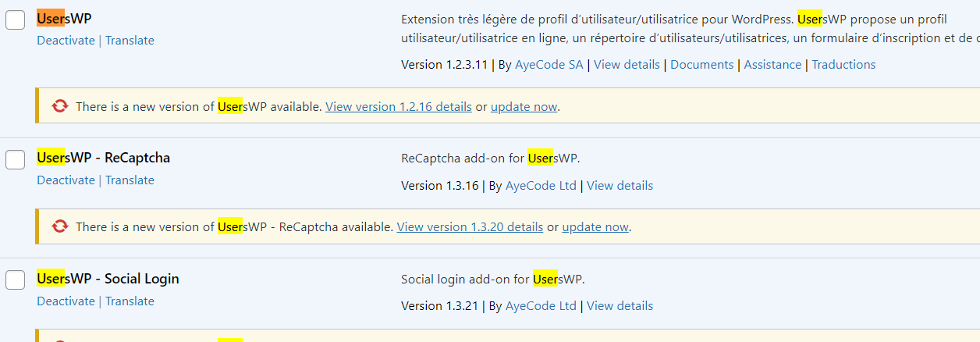980x342 pixels.
Task: Click the update icon in UsersWP notice
Action: (x=60, y=106)
